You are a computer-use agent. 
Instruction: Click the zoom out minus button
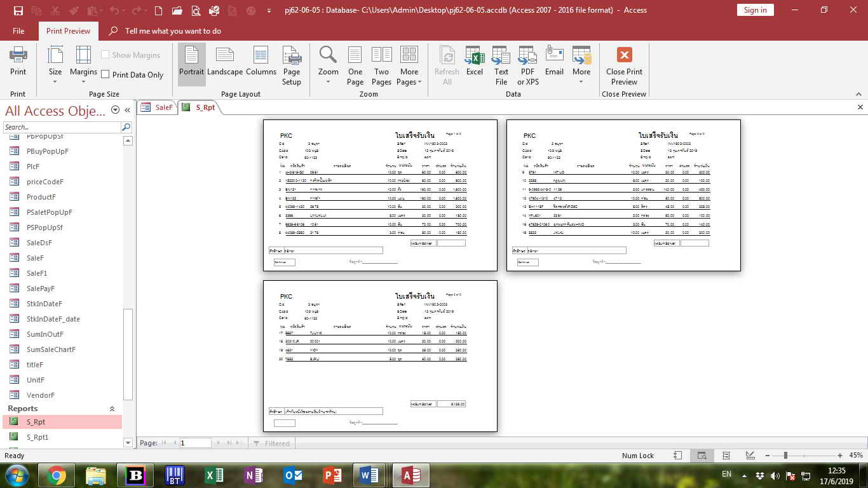click(x=767, y=456)
